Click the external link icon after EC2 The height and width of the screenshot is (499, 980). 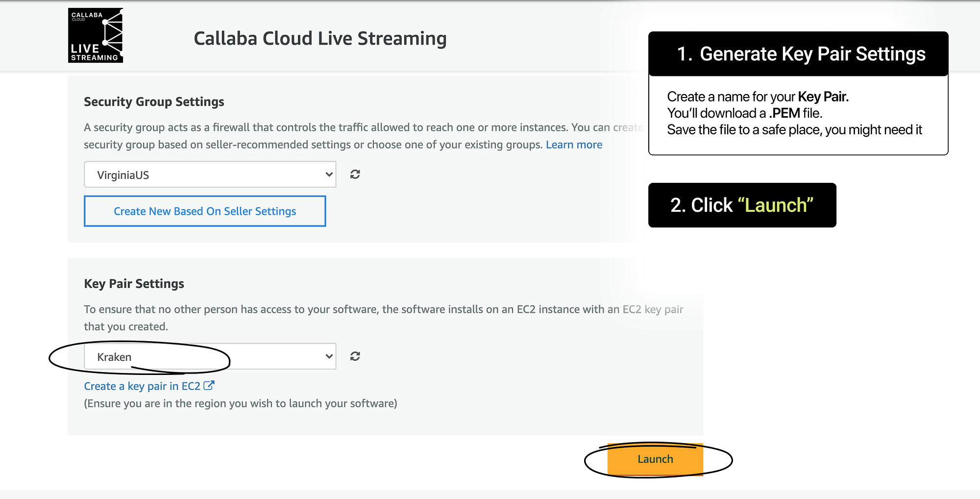(x=209, y=386)
